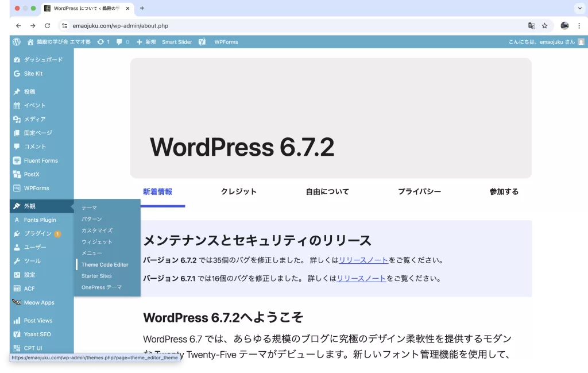Click the プラグイン plug icon
Viewport: 588px width, 373px height.
coord(17,233)
